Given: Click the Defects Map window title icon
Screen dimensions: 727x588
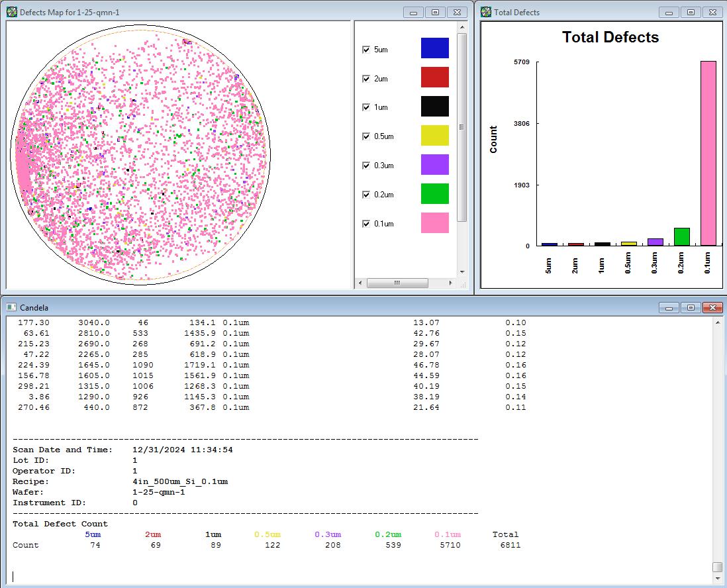Looking at the screenshot, I should 12,12.
